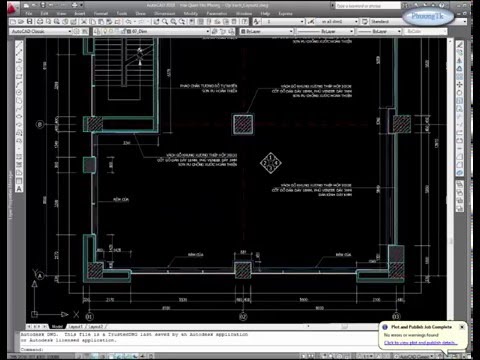Click the ByLayer color swatch in Properties toolbar
The height and width of the screenshot is (360, 480).
[243, 31]
